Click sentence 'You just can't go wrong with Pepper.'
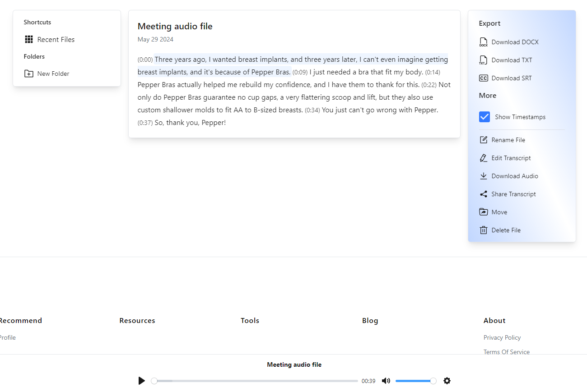 [380, 110]
